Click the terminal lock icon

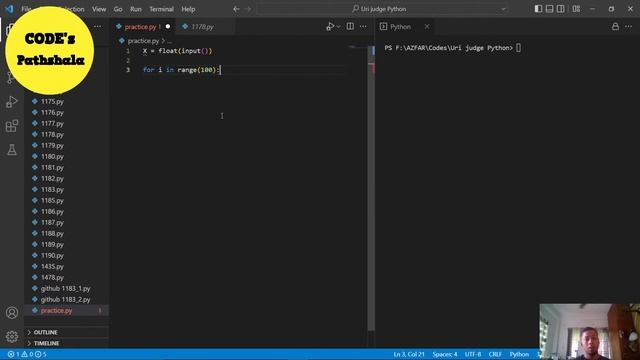[x=615, y=27]
